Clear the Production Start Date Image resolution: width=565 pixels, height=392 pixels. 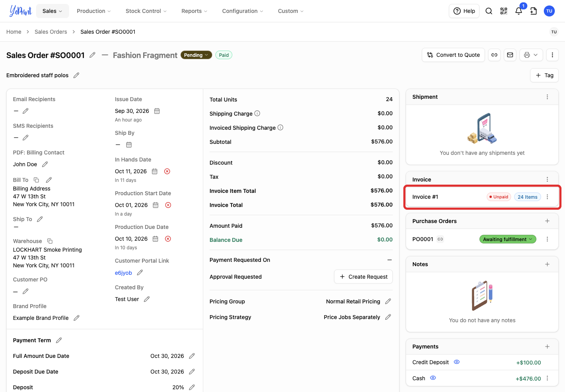(168, 205)
